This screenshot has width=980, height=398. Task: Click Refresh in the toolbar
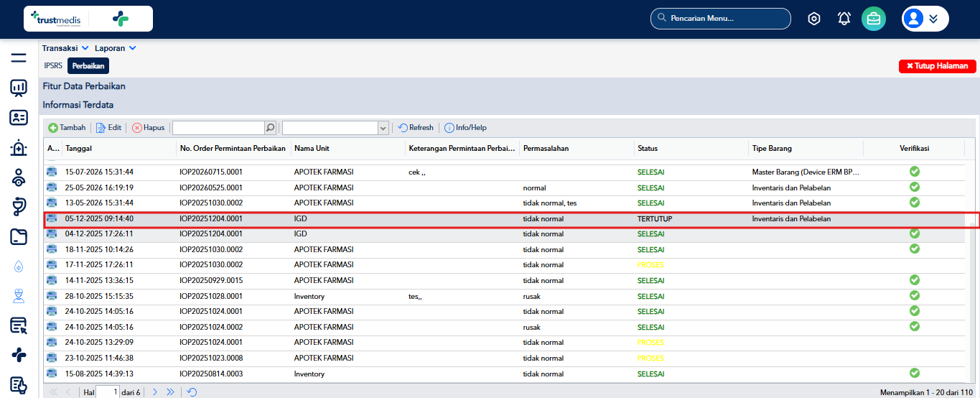[x=416, y=128]
